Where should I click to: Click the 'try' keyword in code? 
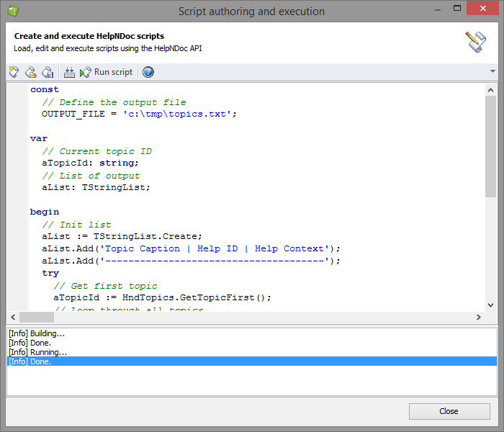50,273
